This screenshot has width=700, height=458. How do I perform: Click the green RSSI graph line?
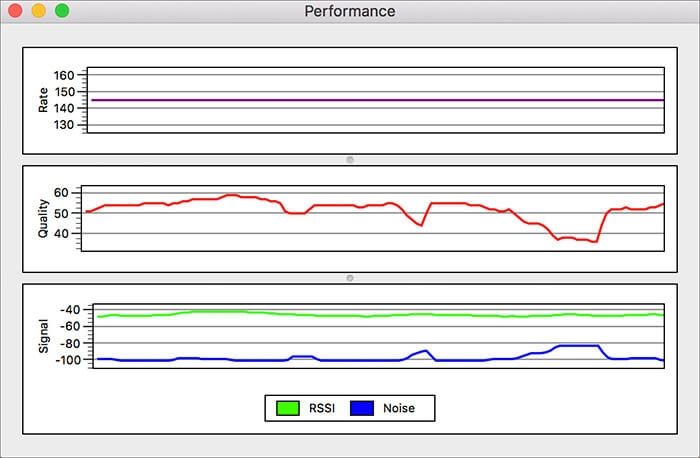pyautogui.click(x=379, y=315)
